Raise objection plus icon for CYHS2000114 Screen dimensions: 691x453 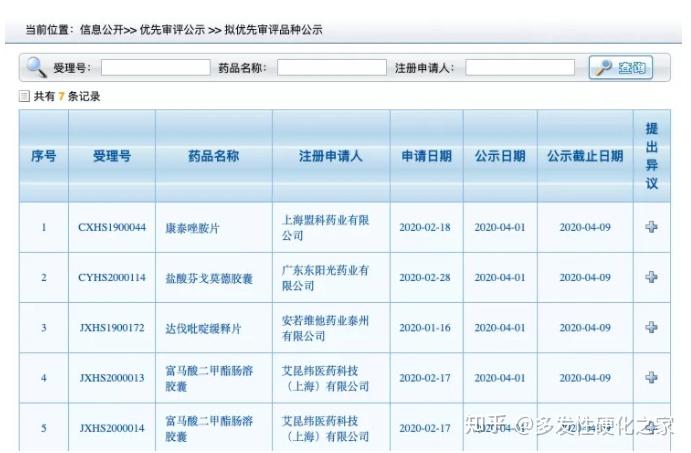click(651, 277)
